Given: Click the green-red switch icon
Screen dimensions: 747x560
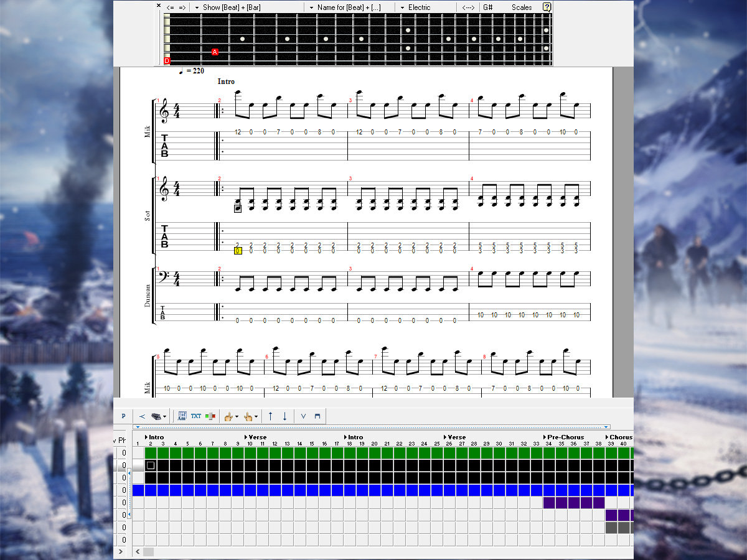Looking at the screenshot, I should [x=210, y=416].
